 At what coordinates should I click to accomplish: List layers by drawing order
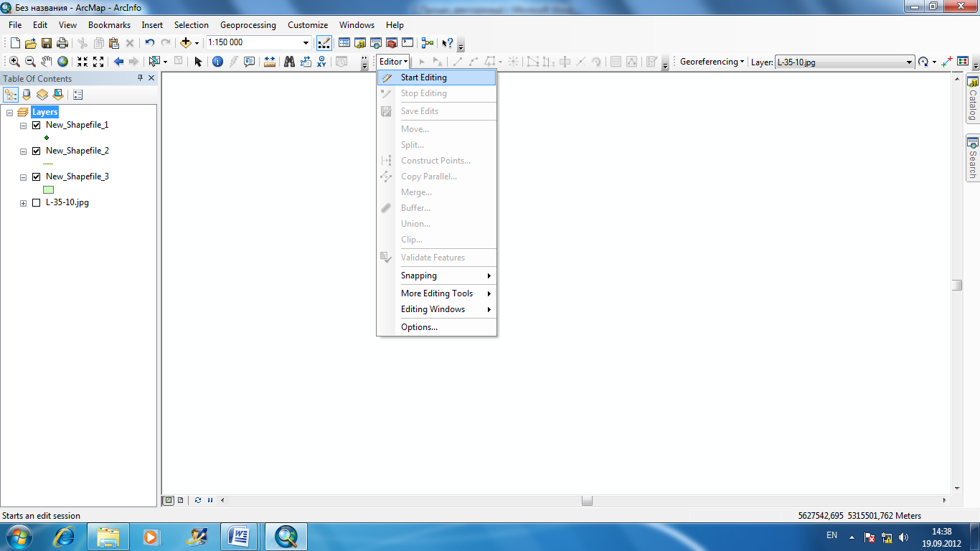click(x=11, y=94)
